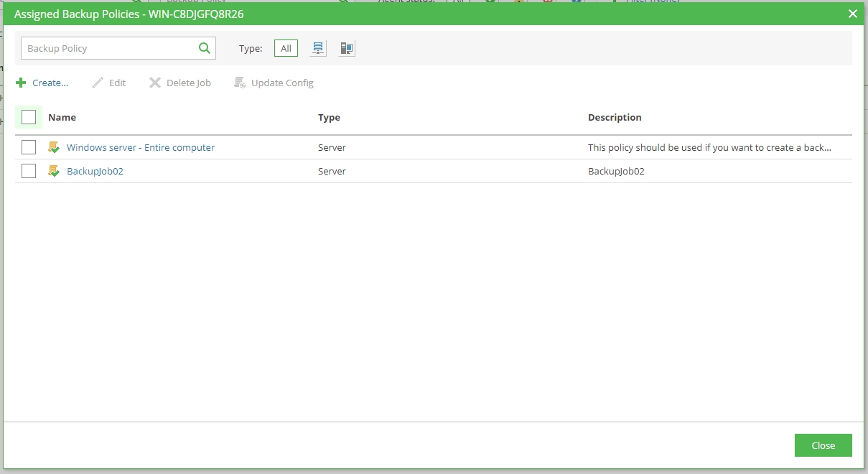Check the Windows server - Entire computer row

[29, 147]
